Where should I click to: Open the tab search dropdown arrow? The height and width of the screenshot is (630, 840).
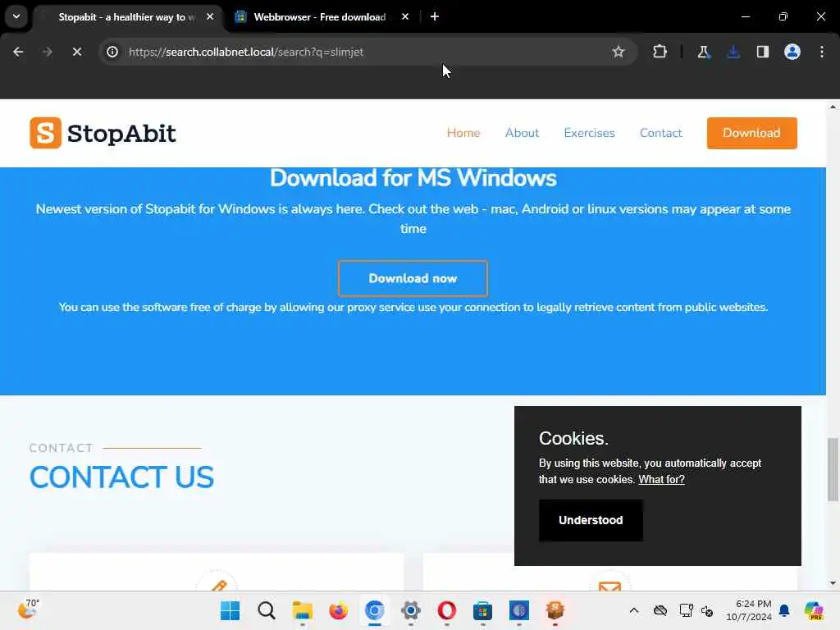pos(16,16)
